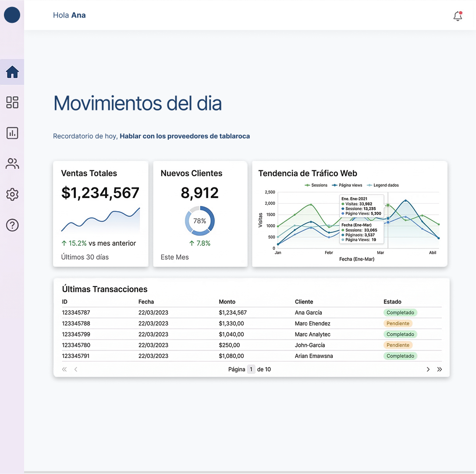This screenshot has width=476, height=474.
Task: Jump to the last transactions page
Action: (x=439, y=369)
